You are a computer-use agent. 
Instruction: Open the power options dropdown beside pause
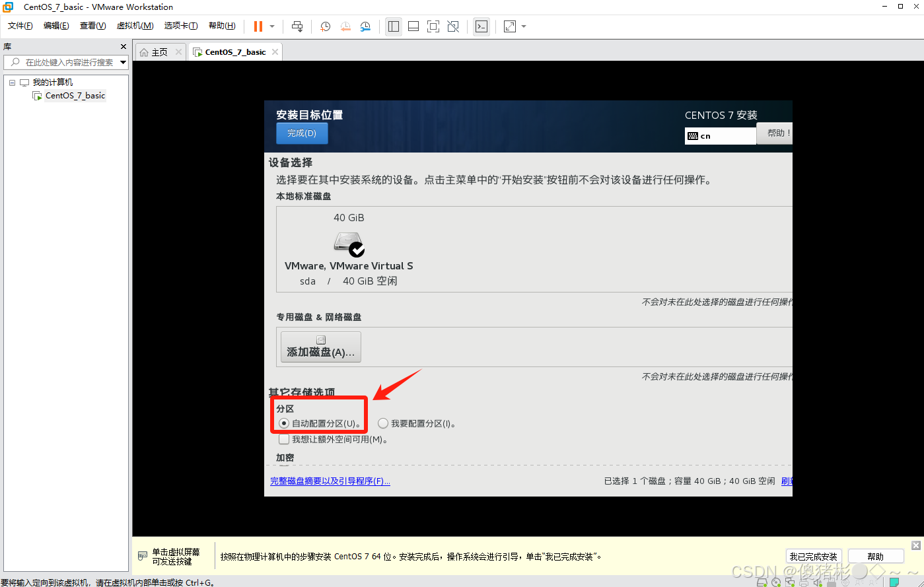[272, 26]
